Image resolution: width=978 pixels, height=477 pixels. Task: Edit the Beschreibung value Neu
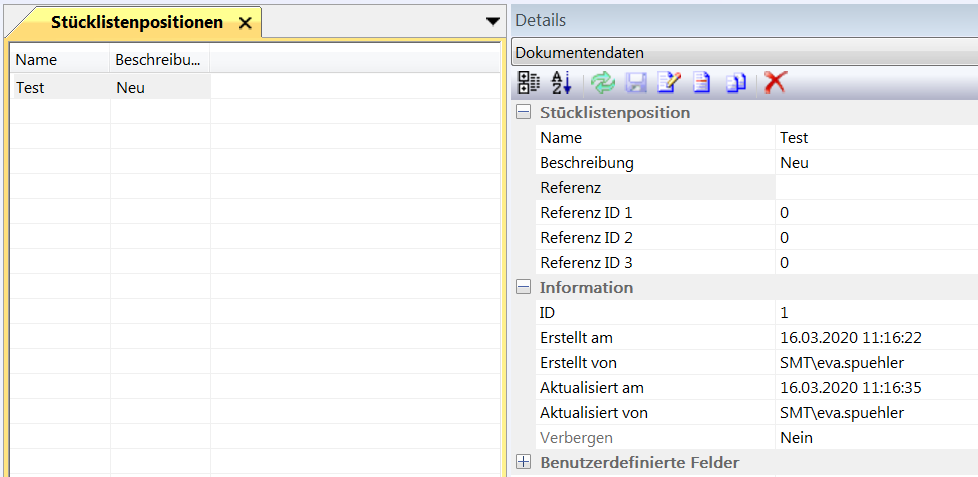coord(875,163)
